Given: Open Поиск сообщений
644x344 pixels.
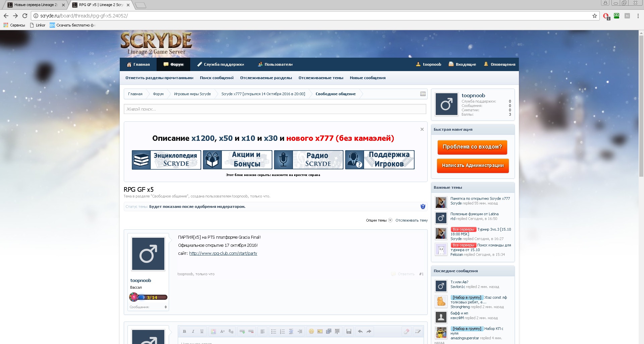Looking at the screenshot, I should pos(217,78).
